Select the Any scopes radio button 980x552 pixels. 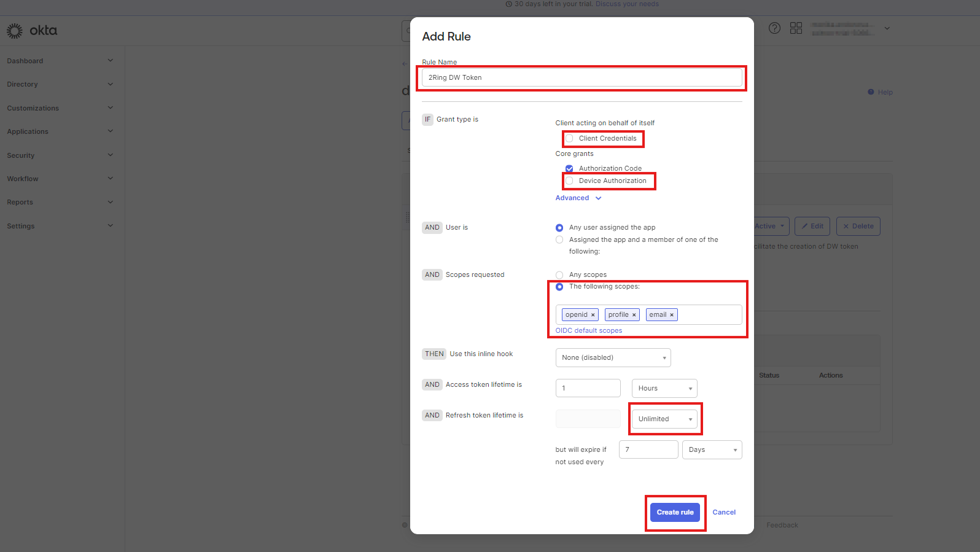[x=559, y=275]
